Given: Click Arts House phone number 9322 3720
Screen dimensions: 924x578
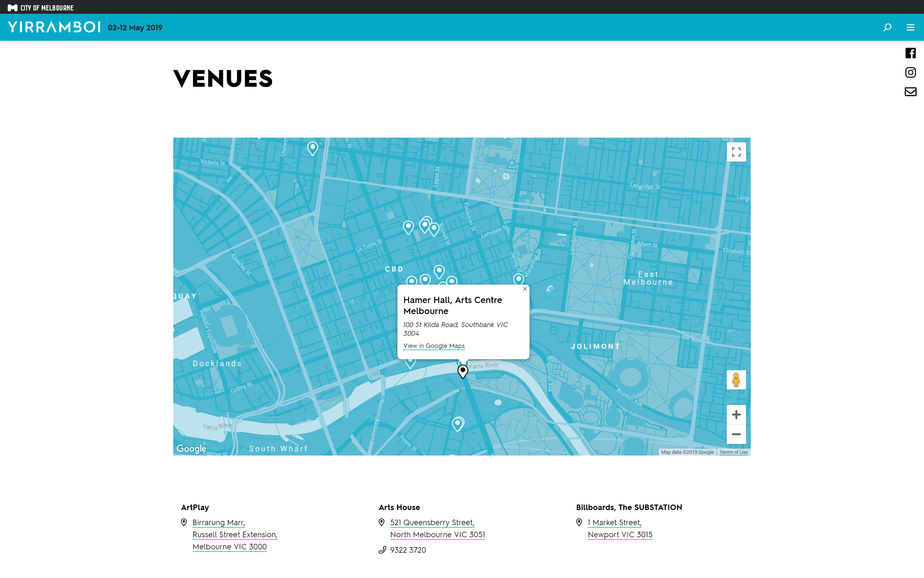Looking at the screenshot, I should coord(408,550).
